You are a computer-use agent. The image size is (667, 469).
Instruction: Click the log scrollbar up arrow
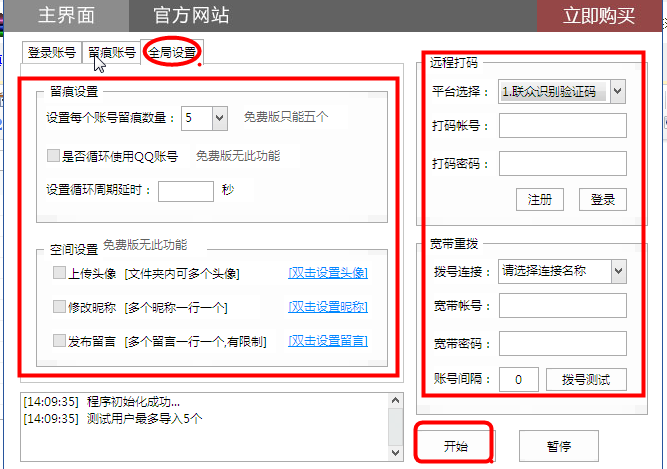396,401
